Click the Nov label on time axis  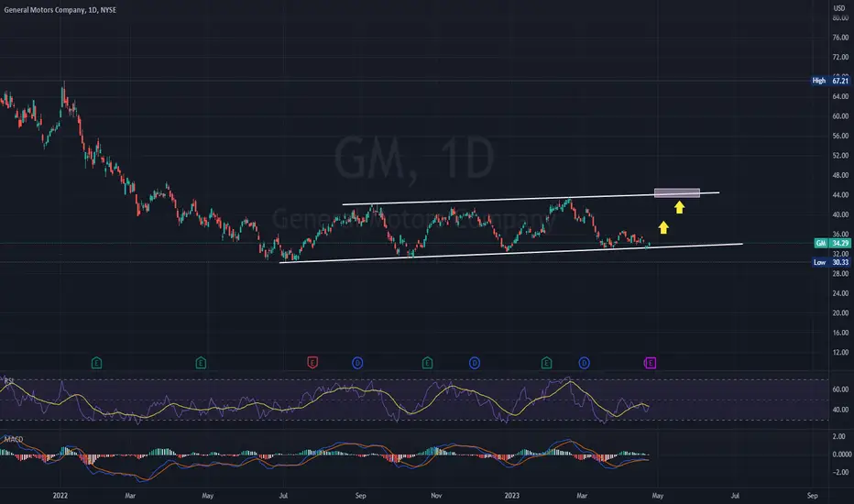(436, 496)
